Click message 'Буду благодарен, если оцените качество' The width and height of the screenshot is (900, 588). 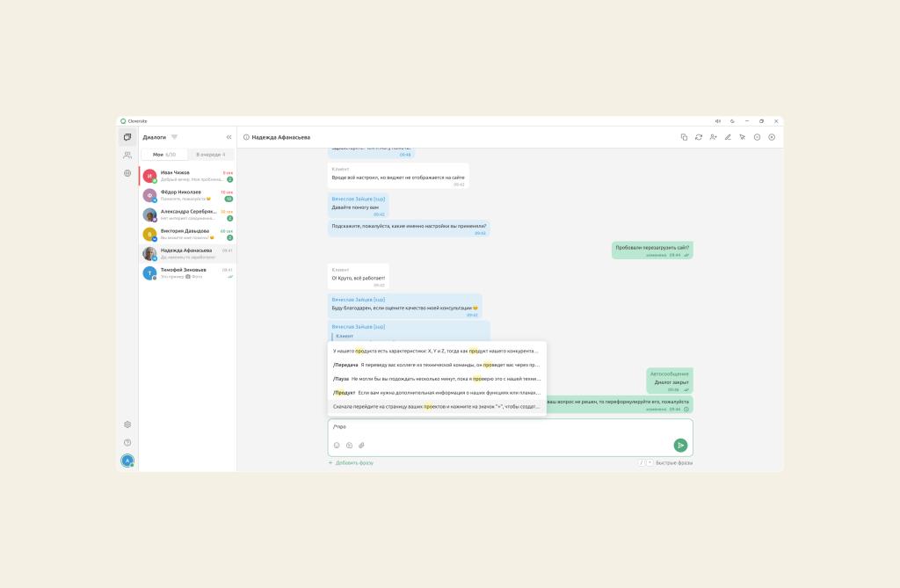pos(404,307)
